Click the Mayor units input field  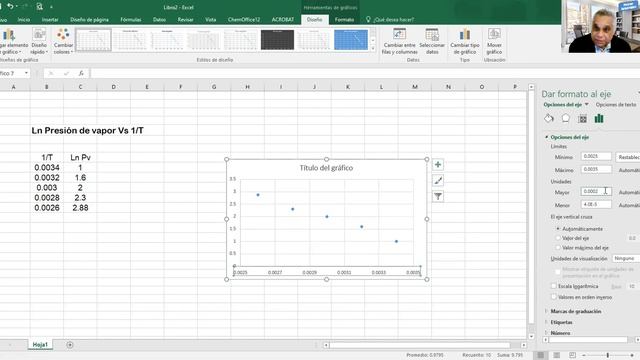(596, 191)
